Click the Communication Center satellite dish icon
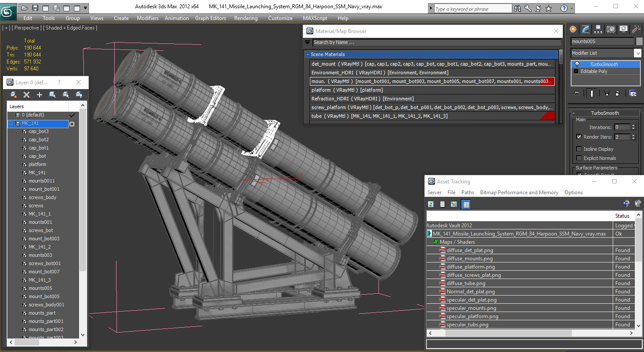The width and height of the screenshot is (644, 352). (538, 8)
